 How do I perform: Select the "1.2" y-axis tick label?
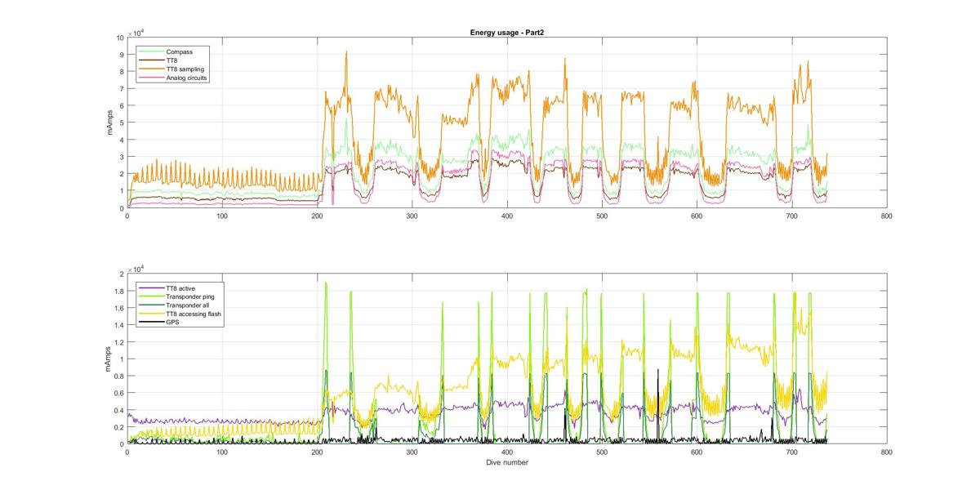[x=119, y=342]
